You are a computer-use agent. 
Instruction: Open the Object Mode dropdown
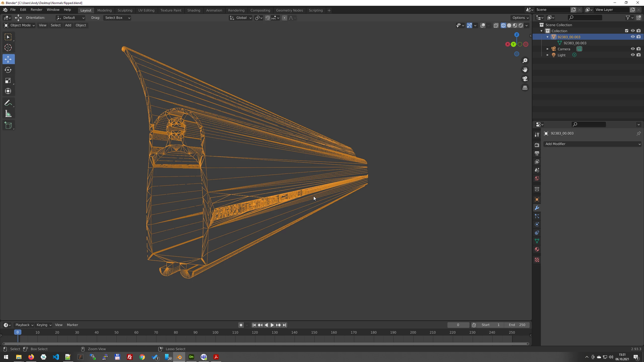[19, 25]
